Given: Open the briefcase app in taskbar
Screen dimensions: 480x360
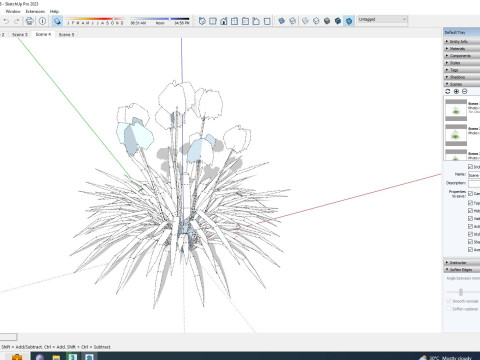Looking at the screenshot, I should tap(17, 357).
